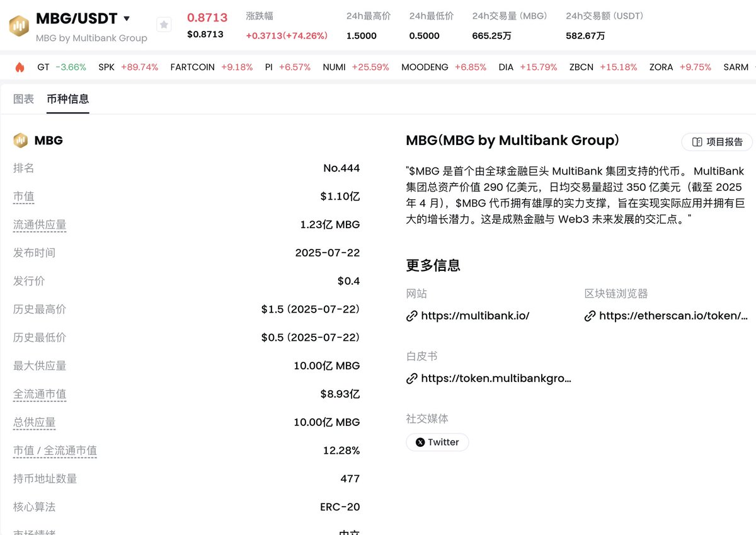
Task: Click the 市值 label for its definition
Action: (24, 197)
